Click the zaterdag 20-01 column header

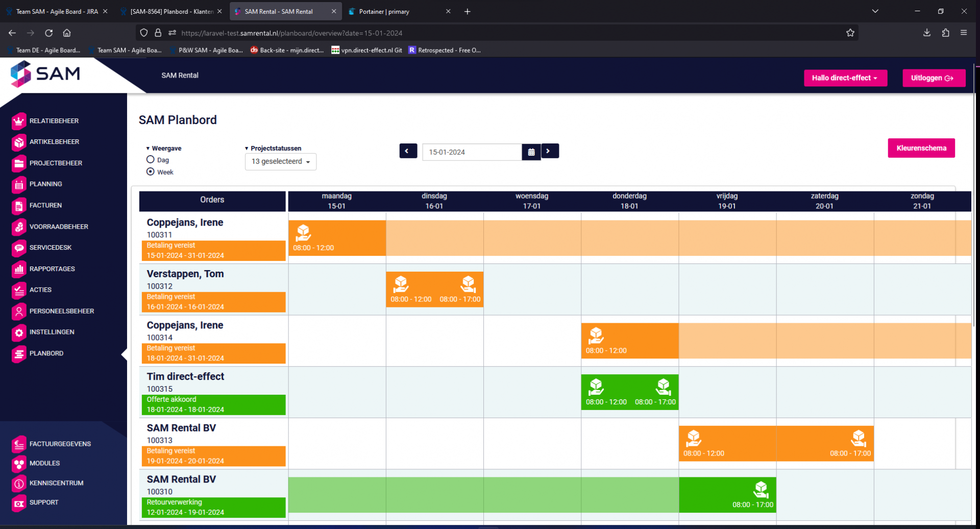[824, 201]
